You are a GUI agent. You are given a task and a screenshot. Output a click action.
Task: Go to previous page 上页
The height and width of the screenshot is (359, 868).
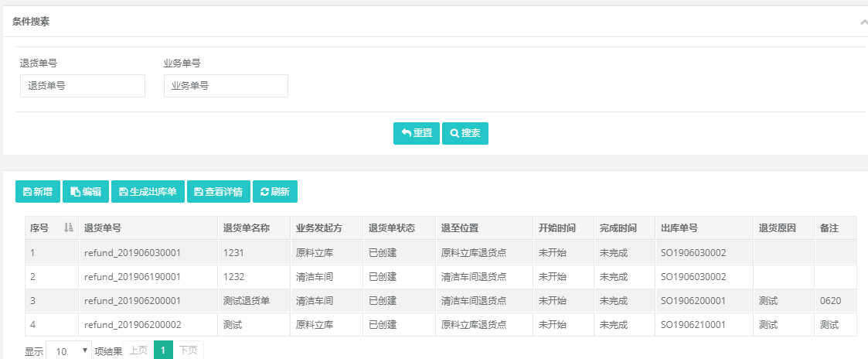pos(138,350)
